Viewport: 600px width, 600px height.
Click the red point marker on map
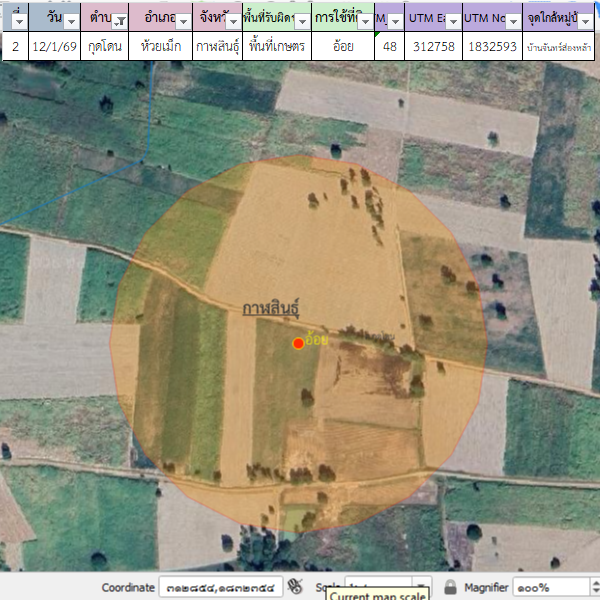(298, 344)
